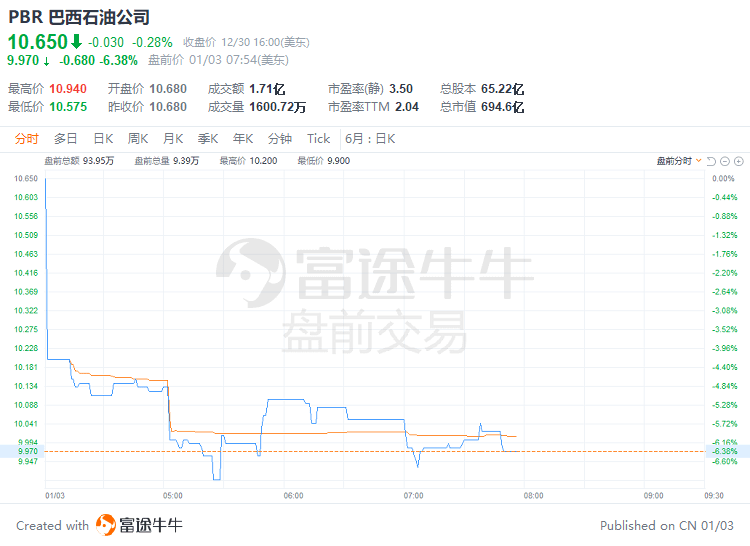750x546 pixels.
Task: Click the 成交量 value 1600.72万
Action: pos(277,107)
